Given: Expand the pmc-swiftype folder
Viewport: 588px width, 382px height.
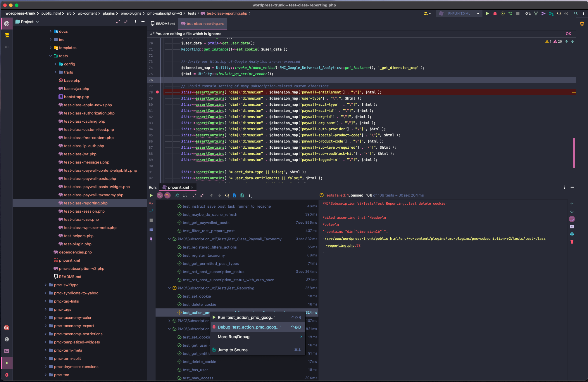Looking at the screenshot, I should 46,285.
